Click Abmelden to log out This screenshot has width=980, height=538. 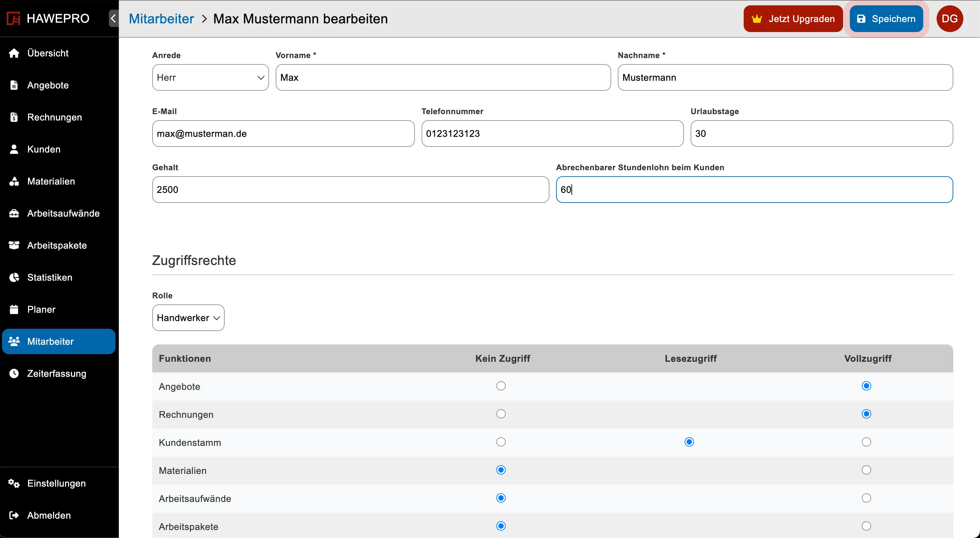coord(59,515)
